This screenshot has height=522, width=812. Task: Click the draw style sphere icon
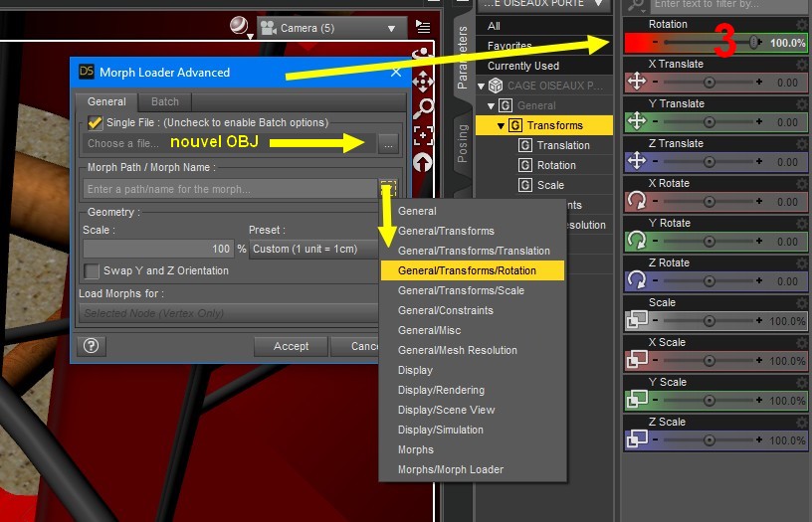[239, 26]
